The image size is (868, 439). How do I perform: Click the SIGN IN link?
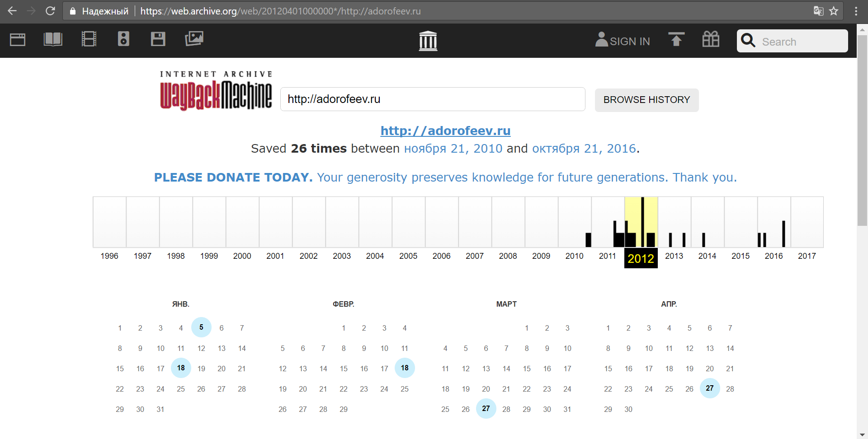(630, 42)
